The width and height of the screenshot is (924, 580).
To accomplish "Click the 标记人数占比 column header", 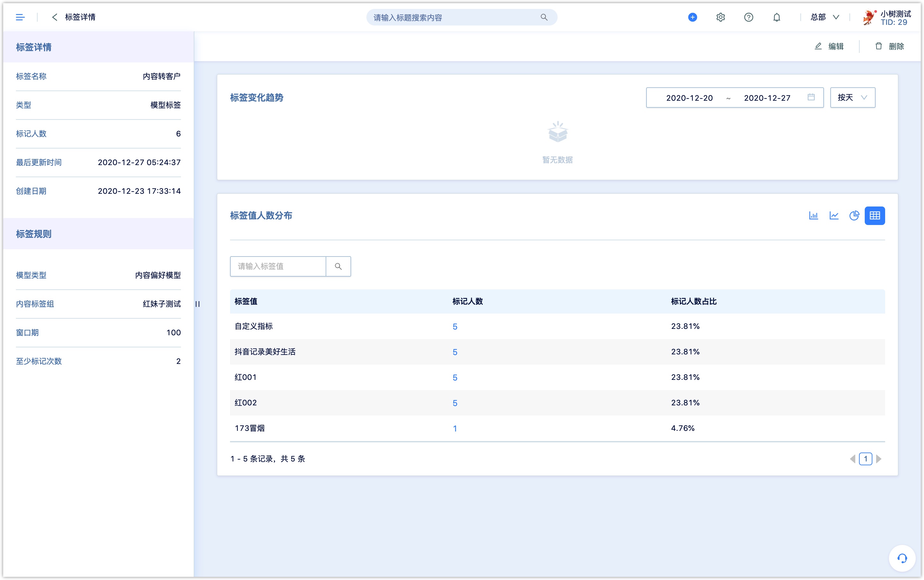I will [x=694, y=301].
